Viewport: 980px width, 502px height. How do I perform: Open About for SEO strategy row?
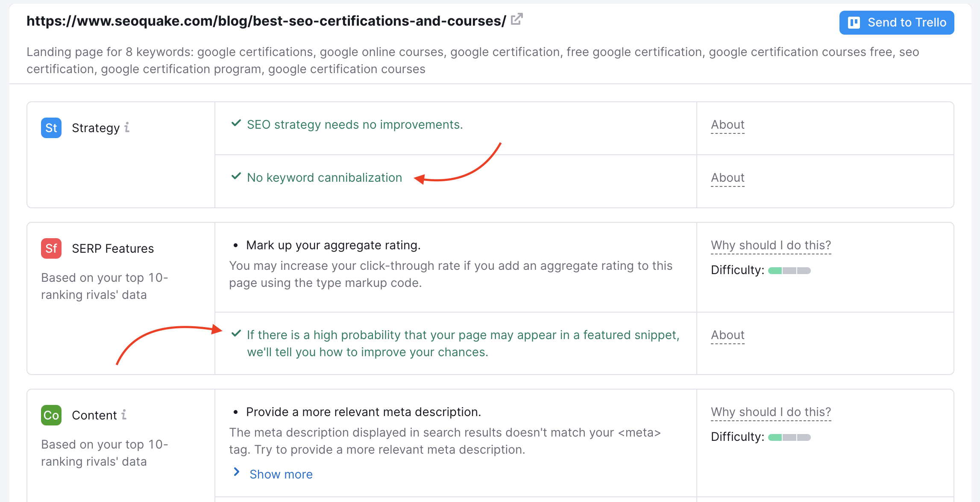click(728, 125)
